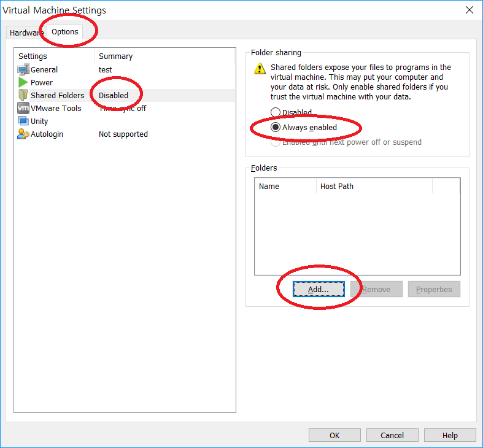Click the yellow warning triangle icon

tap(260, 68)
